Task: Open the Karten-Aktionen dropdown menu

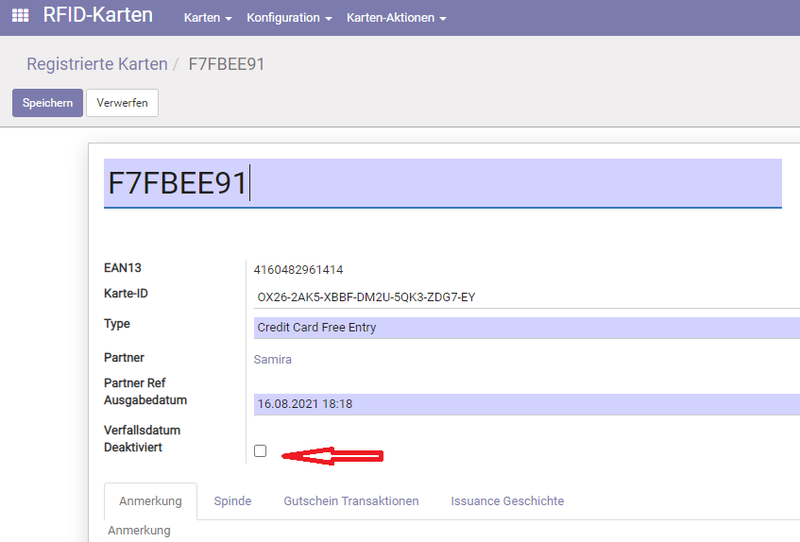Action: click(x=396, y=18)
